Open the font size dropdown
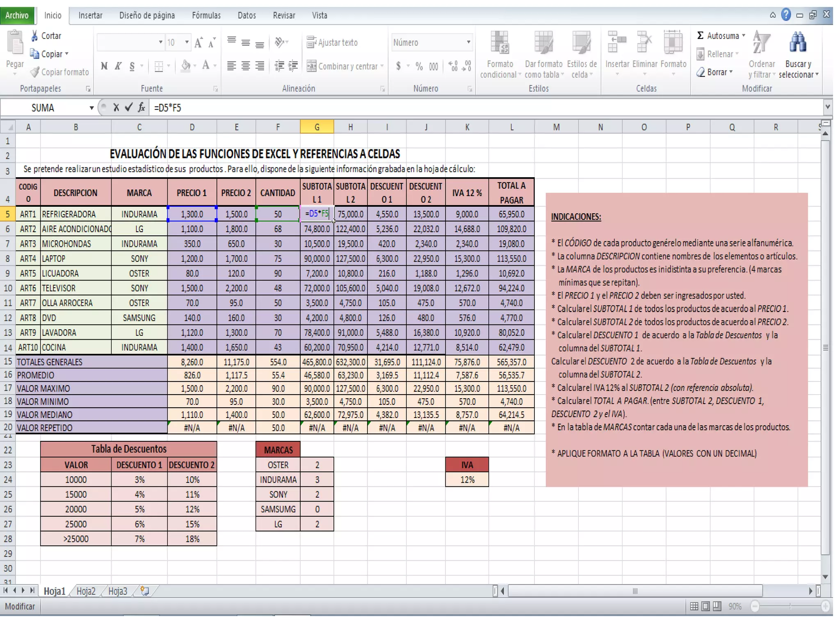Image resolution: width=840 pixels, height=630 pixels. click(187, 42)
